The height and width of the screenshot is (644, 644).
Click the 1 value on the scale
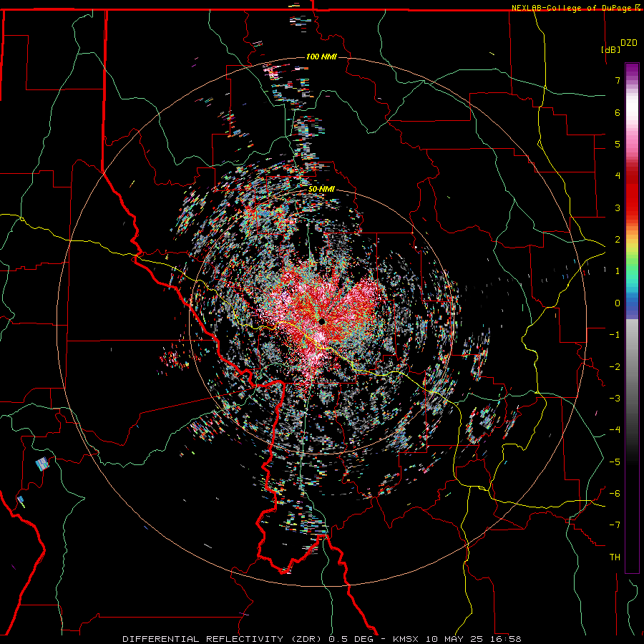[x=618, y=271]
